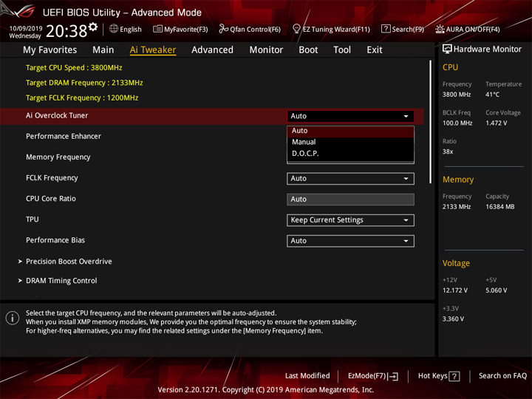This screenshot has height=399, width=532.
Task: Open the time settings gear icon
Action: (93, 27)
